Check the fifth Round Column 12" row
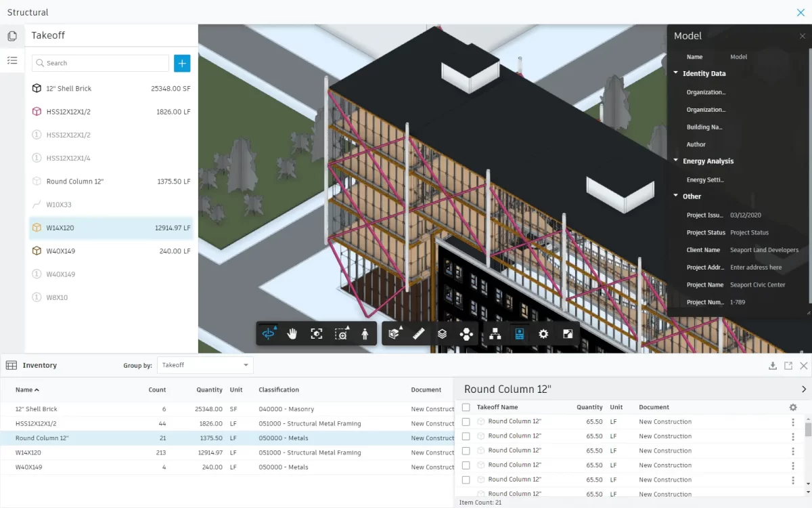The image size is (812, 508). click(466, 480)
